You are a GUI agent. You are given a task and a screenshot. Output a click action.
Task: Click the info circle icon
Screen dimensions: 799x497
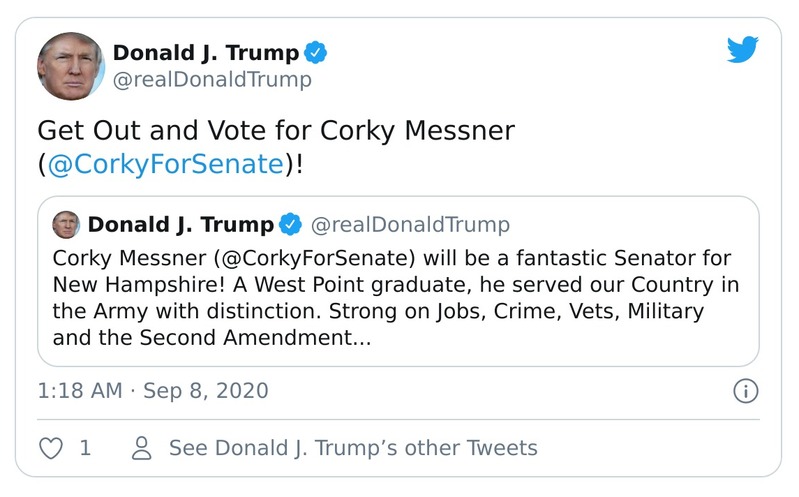(745, 391)
